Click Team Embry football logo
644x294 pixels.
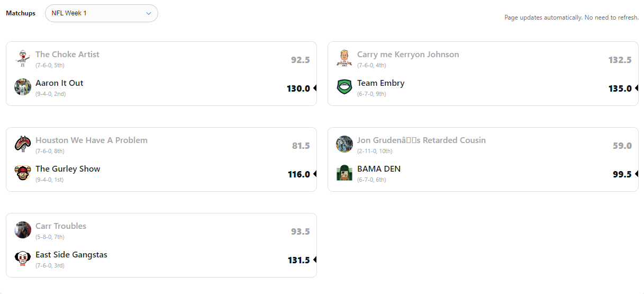(344, 86)
